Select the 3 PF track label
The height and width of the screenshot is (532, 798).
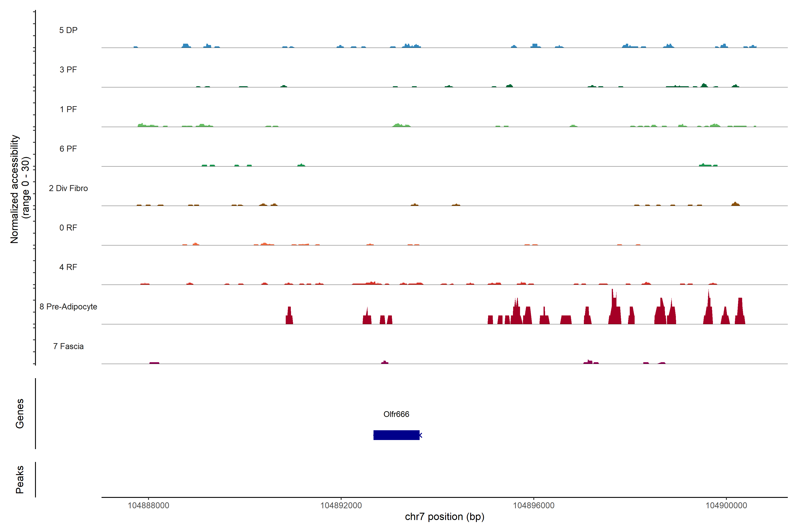tap(68, 70)
